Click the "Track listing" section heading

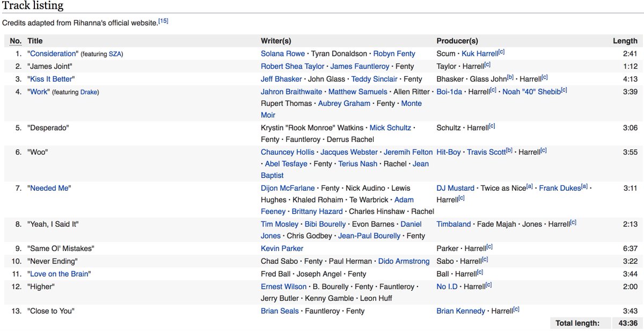pos(33,6)
